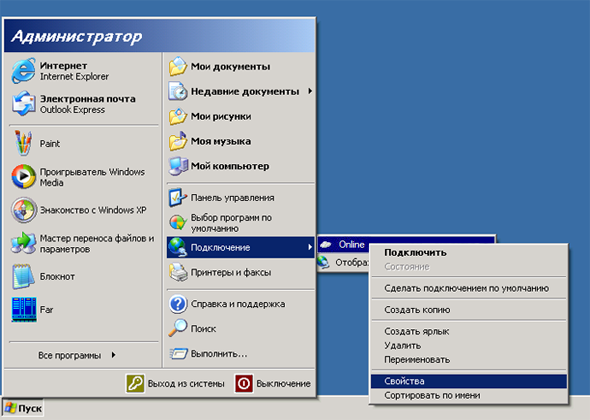Expand Все программы arrow
The width and height of the screenshot is (590, 420).
[113, 355]
